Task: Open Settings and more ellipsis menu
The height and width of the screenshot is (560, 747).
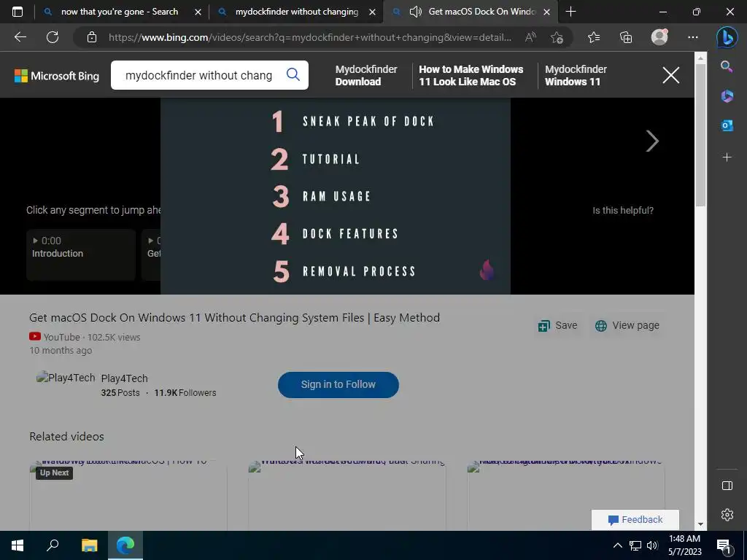Action: click(x=693, y=37)
